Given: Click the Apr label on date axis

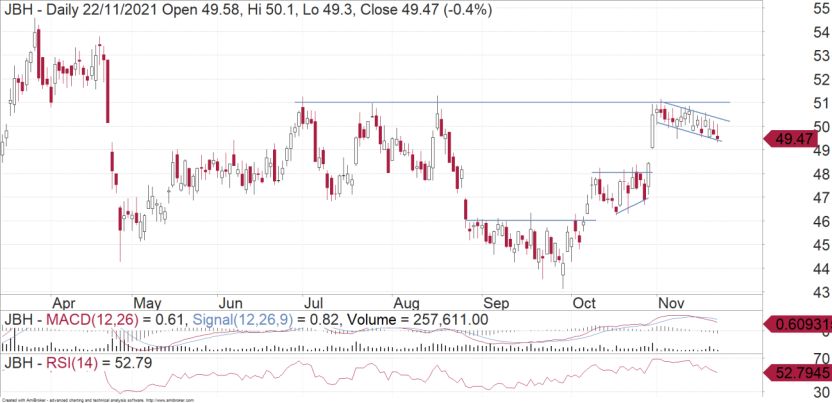Looking at the screenshot, I should [x=65, y=304].
